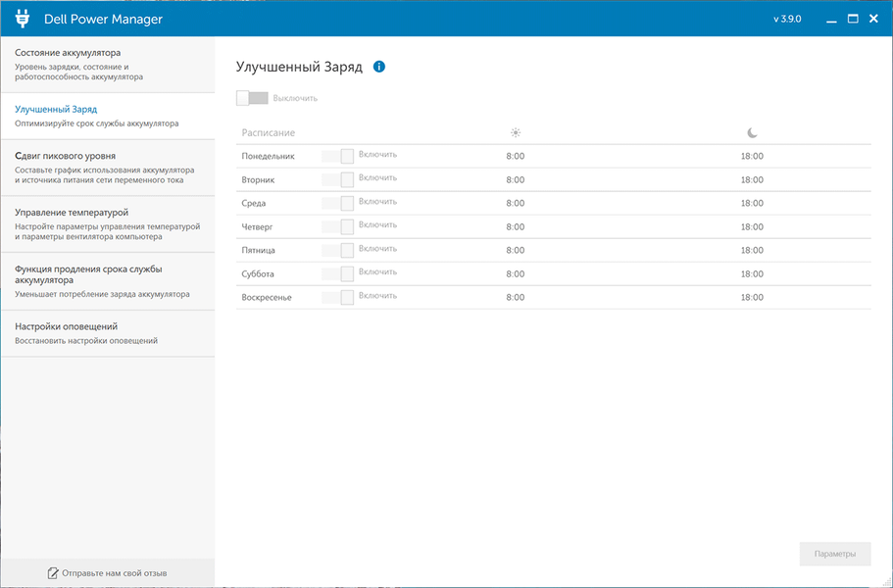Open the Улучшенный Заряд info icon

[378, 67]
